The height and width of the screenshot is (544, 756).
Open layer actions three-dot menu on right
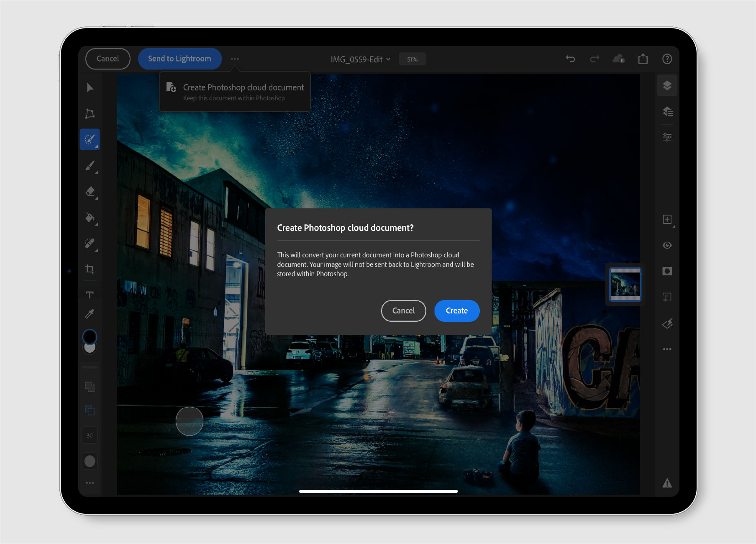pyautogui.click(x=667, y=349)
